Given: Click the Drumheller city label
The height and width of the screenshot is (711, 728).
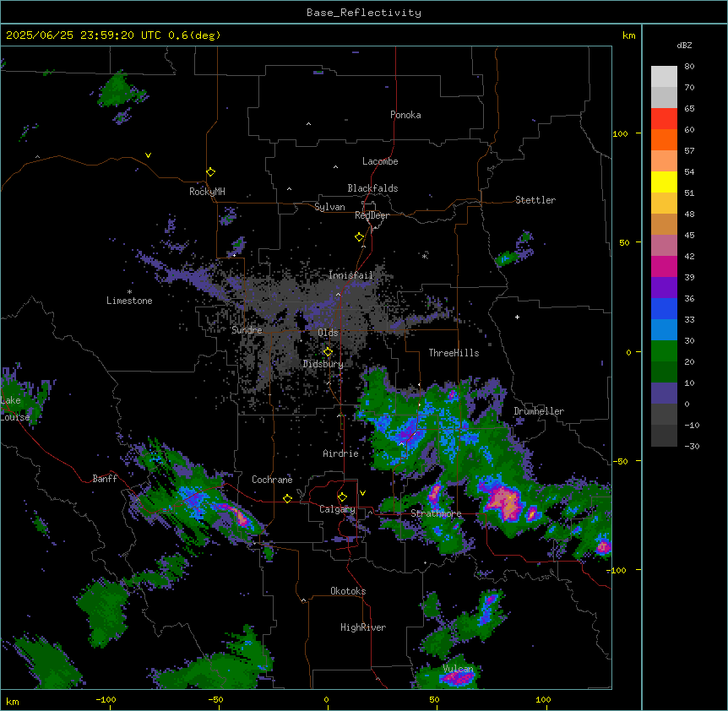Looking at the screenshot, I should click(x=539, y=411).
